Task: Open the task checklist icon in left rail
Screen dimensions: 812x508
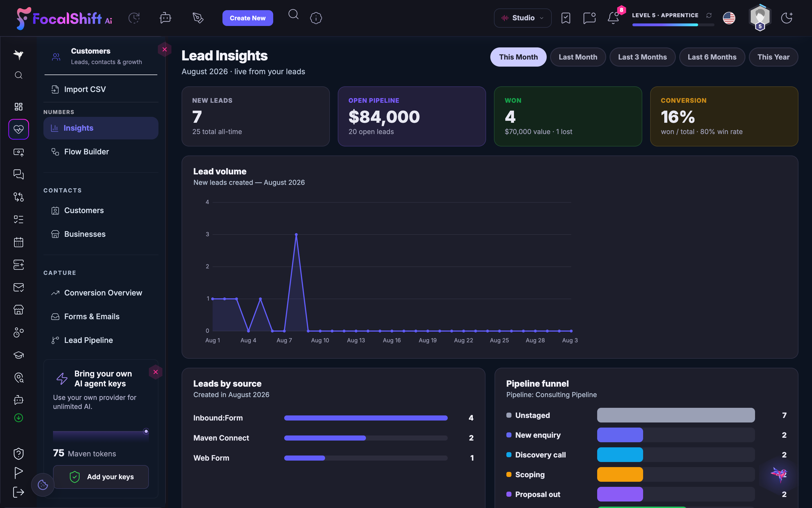Action: pos(19,219)
